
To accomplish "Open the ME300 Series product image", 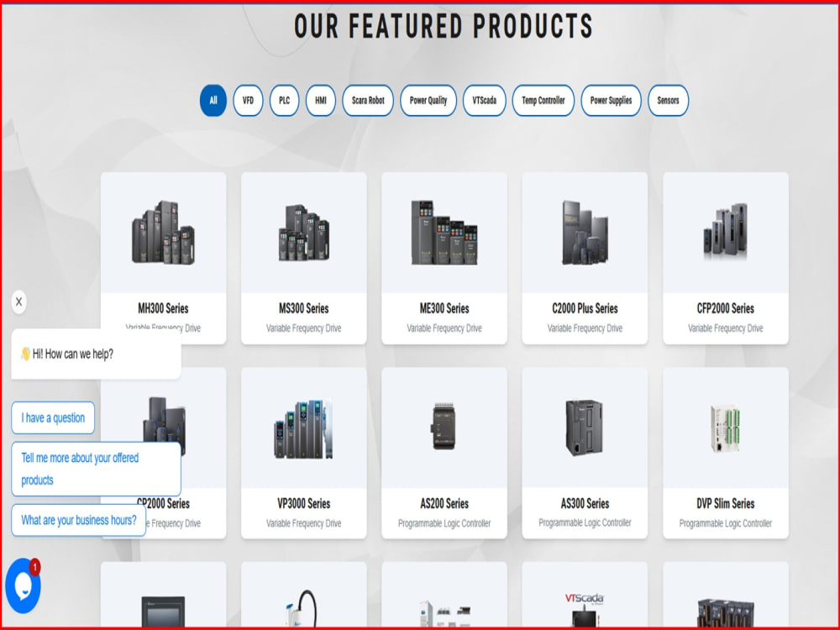I will click(x=444, y=233).
